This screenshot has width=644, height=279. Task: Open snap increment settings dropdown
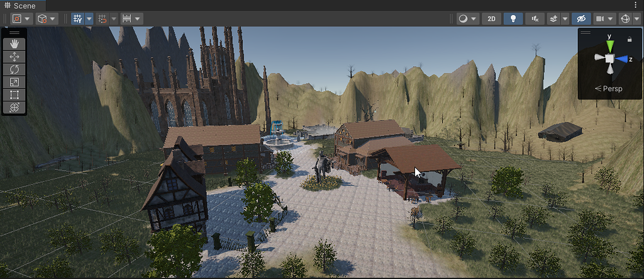coord(132,19)
